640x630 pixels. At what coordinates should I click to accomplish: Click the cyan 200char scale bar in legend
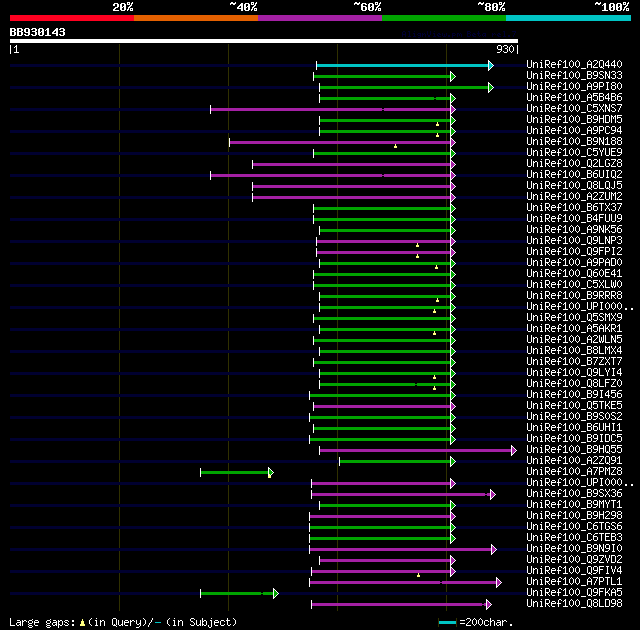[447, 623]
